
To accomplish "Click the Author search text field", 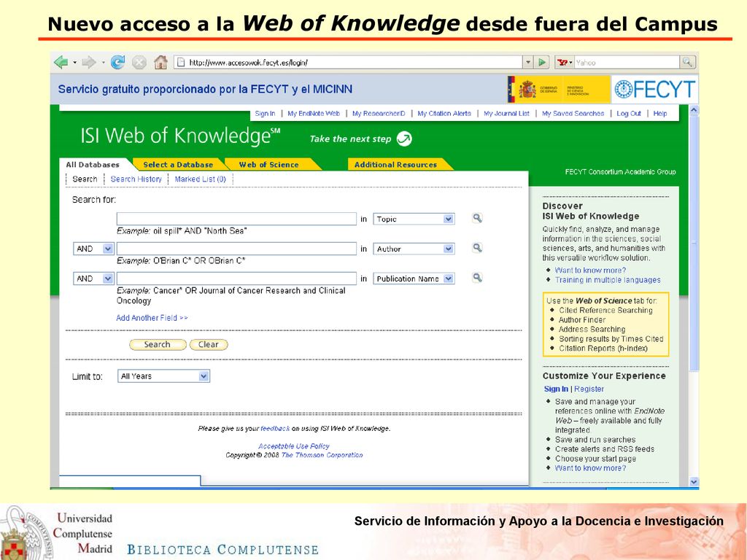I will [x=236, y=249].
